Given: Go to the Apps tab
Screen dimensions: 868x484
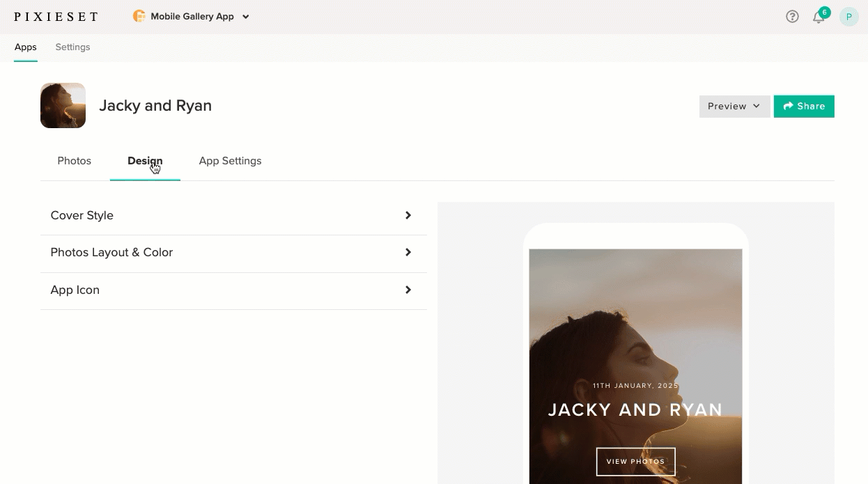Looking at the screenshot, I should pyautogui.click(x=26, y=47).
